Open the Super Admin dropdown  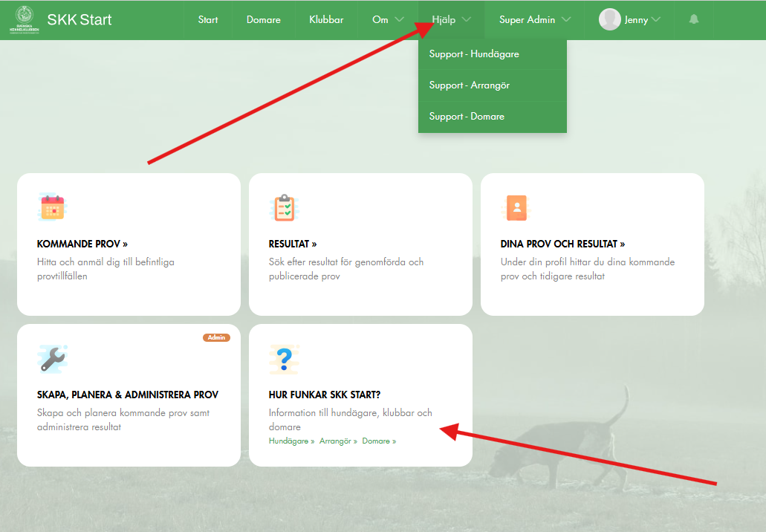(x=535, y=20)
